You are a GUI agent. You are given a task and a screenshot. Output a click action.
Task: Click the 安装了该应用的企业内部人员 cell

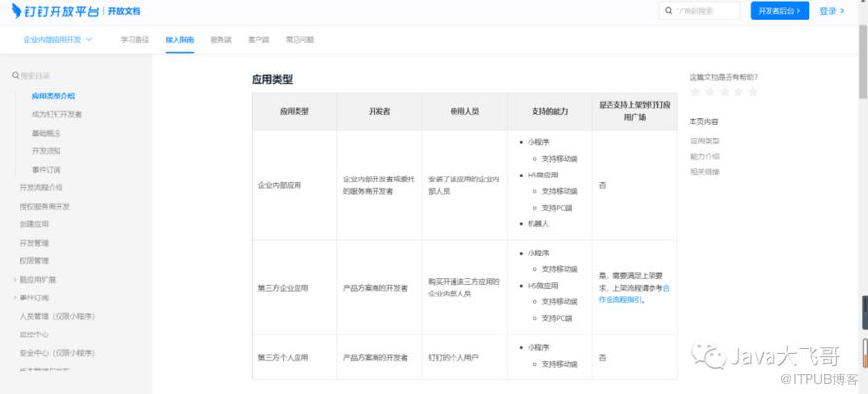point(464,185)
